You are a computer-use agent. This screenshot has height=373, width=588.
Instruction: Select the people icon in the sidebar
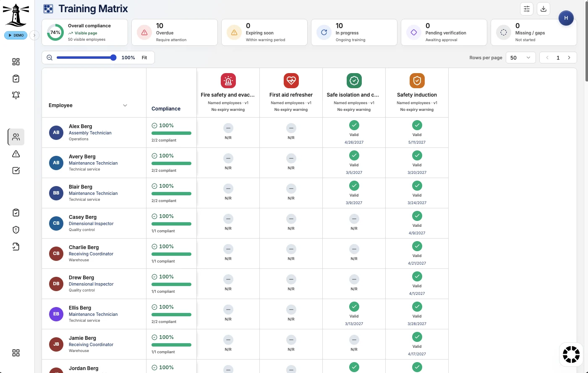(16, 137)
